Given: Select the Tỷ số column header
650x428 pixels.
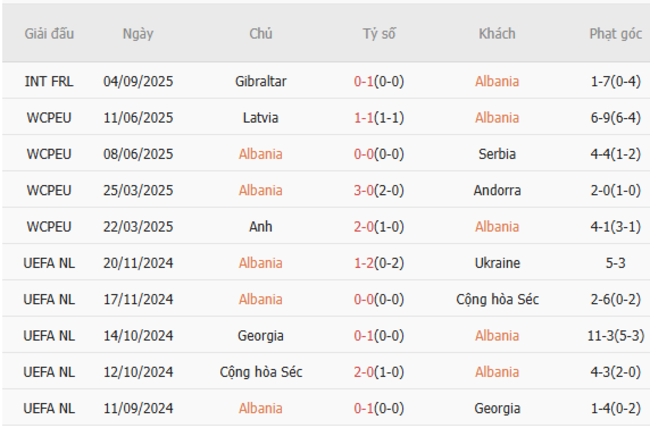Looking at the screenshot, I should pyautogui.click(x=379, y=33).
